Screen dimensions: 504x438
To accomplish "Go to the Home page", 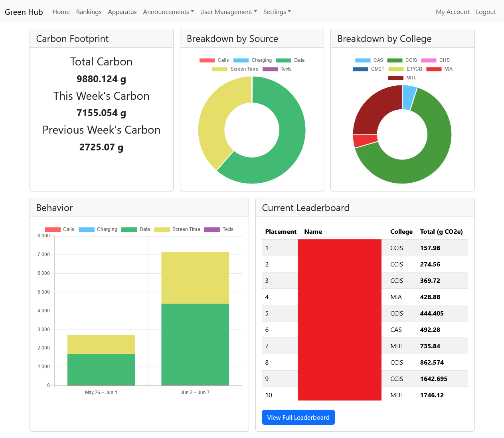I will coord(61,12).
